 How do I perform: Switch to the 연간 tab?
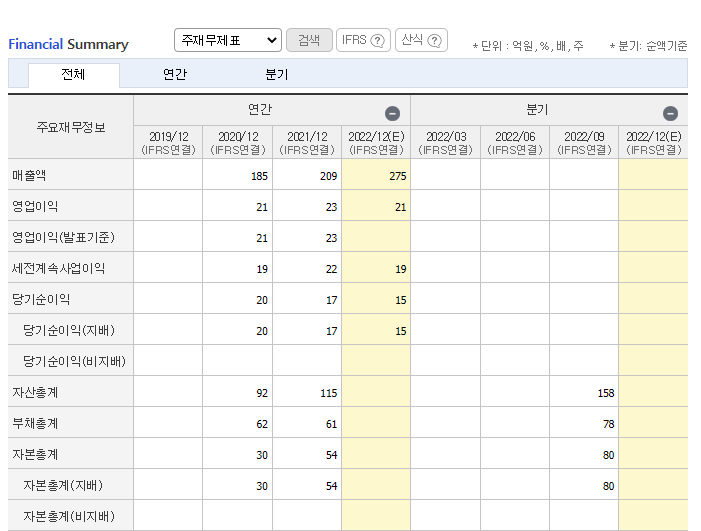coord(175,75)
